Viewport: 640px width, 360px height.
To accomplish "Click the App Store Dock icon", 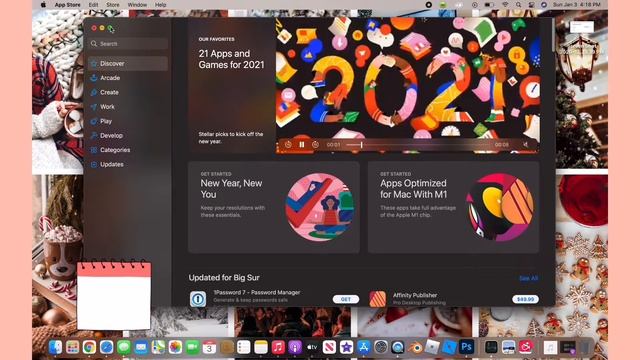I will [x=364, y=347].
